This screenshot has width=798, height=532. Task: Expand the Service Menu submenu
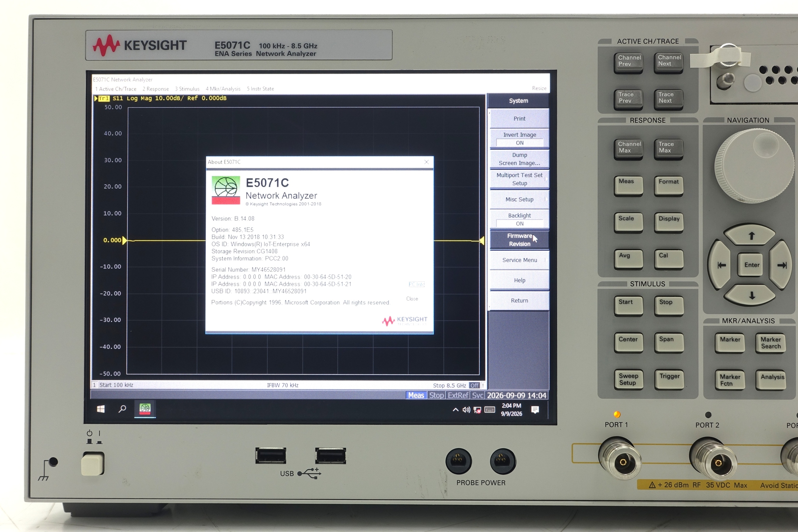(x=519, y=260)
